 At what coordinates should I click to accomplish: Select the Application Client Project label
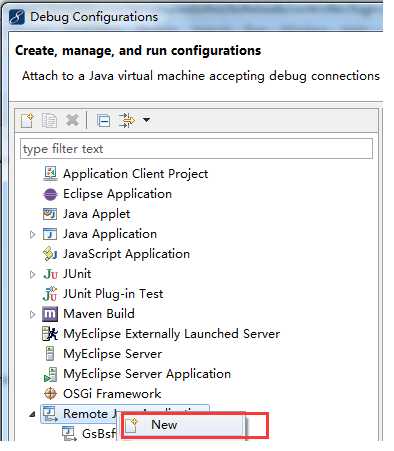coord(135,174)
